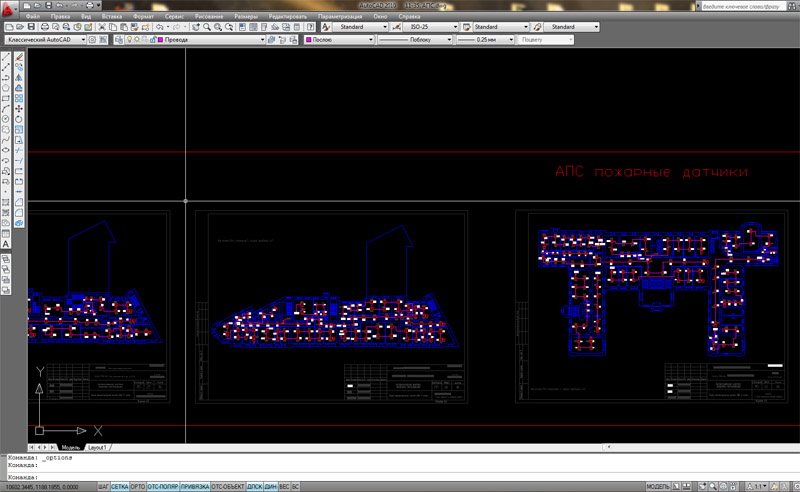
Task: Select the Rectangle draw tool
Action: pos(6,98)
